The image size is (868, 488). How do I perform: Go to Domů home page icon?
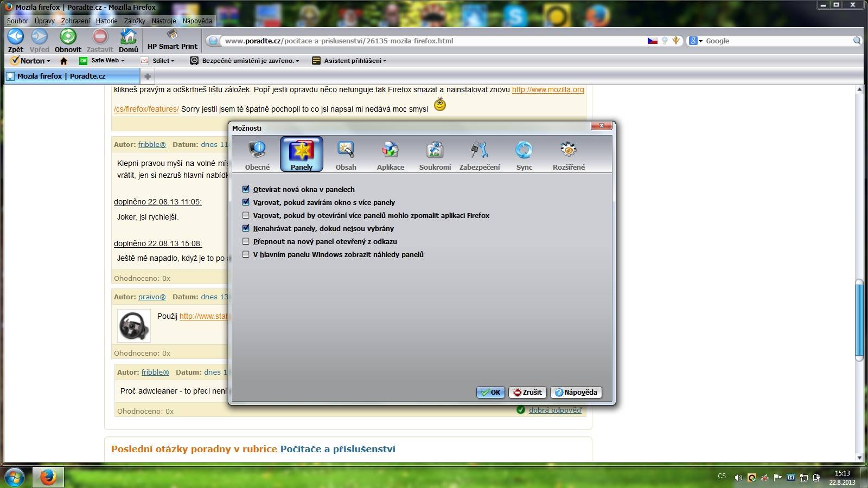pos(129,37)
